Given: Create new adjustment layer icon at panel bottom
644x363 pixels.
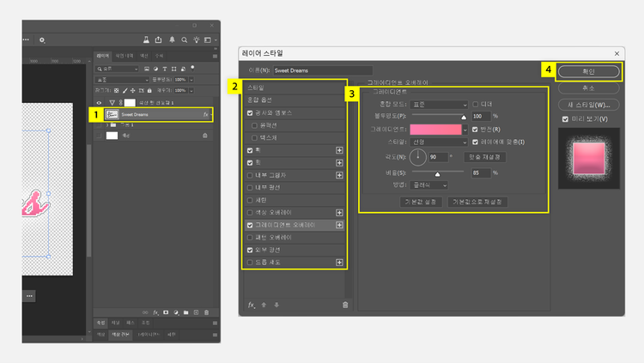Looking at the screenshot, I should (x=176, y=312).
